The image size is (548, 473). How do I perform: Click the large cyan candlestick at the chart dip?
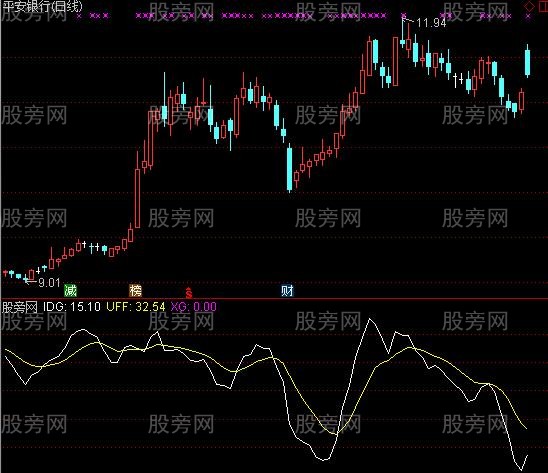pyautogui.click(x=289, y=168)
